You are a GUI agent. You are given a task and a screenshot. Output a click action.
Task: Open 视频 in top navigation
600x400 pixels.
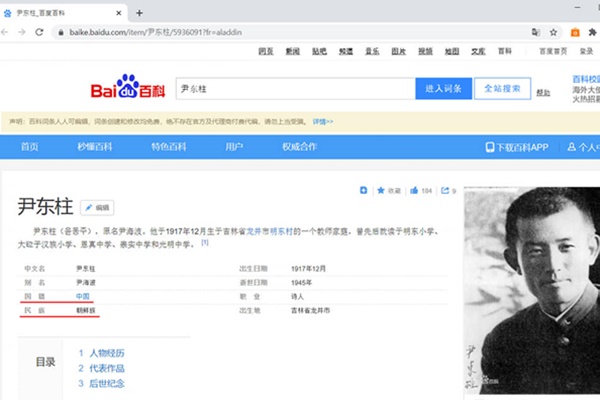[425, 51]
